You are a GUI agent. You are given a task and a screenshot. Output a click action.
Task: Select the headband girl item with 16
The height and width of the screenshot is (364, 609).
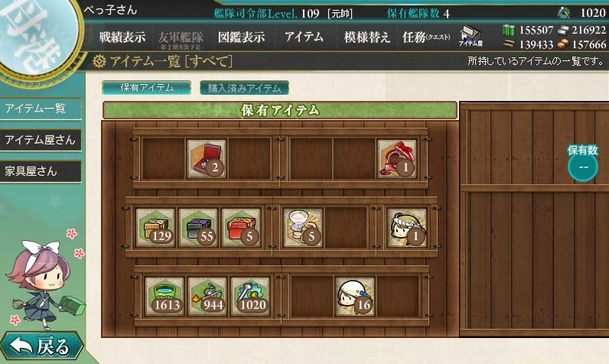[354, 297]
